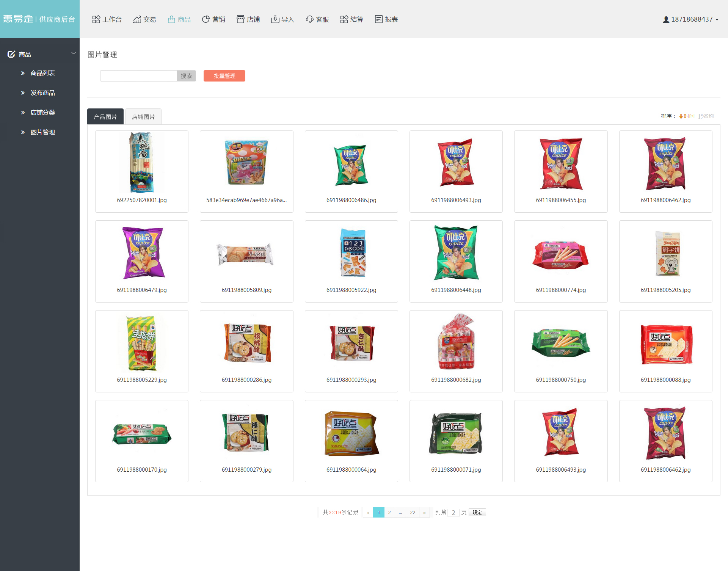This screenshot has width=728, height=571.
Task: Open the 工作台 workbench icon
Action: coord(96,19)
